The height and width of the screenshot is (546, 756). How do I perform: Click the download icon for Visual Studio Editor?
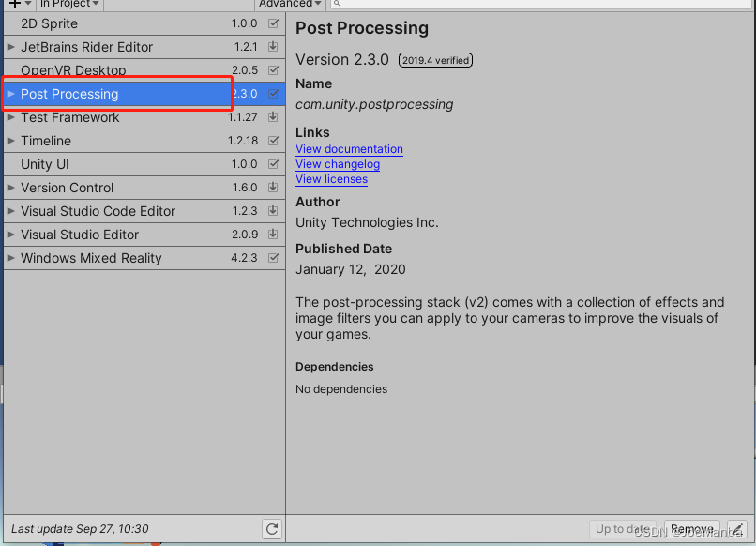(272, 235)
